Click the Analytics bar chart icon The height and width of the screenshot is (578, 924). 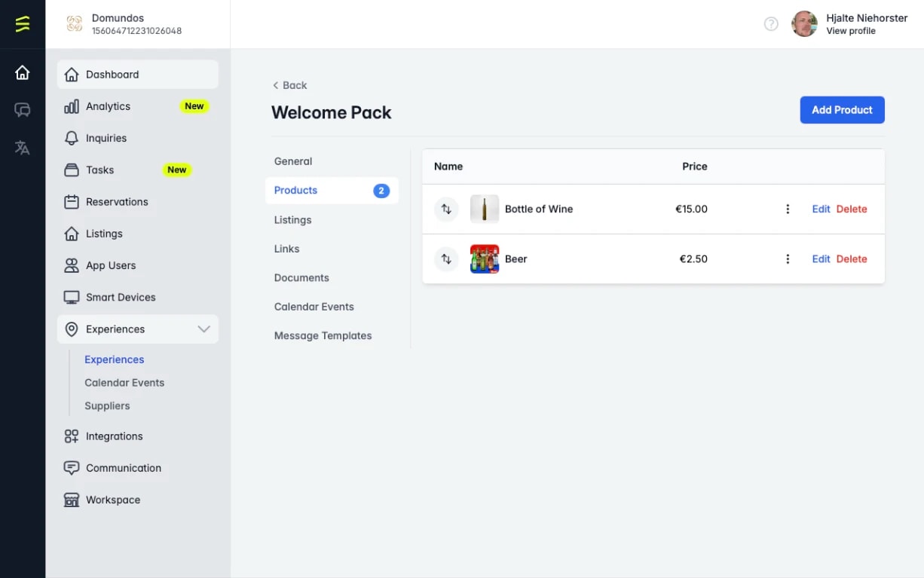coord(72,106)
